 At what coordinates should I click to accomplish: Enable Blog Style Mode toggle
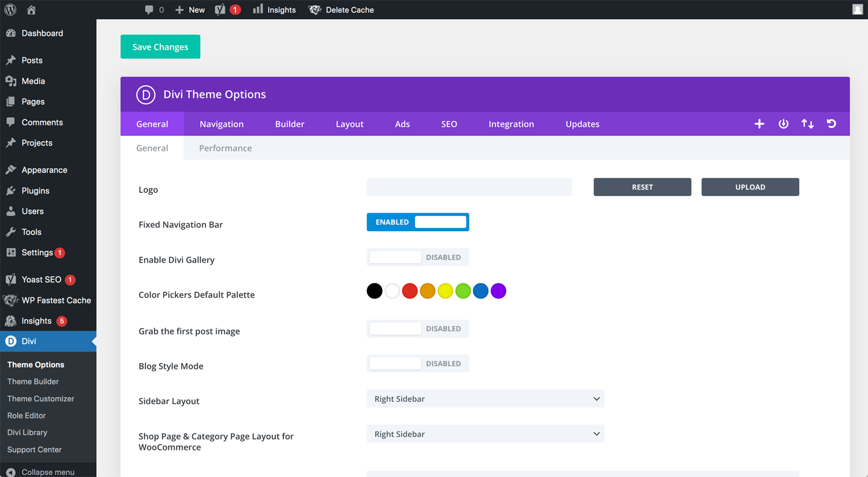pyautogui.click(x=418, y=364)
